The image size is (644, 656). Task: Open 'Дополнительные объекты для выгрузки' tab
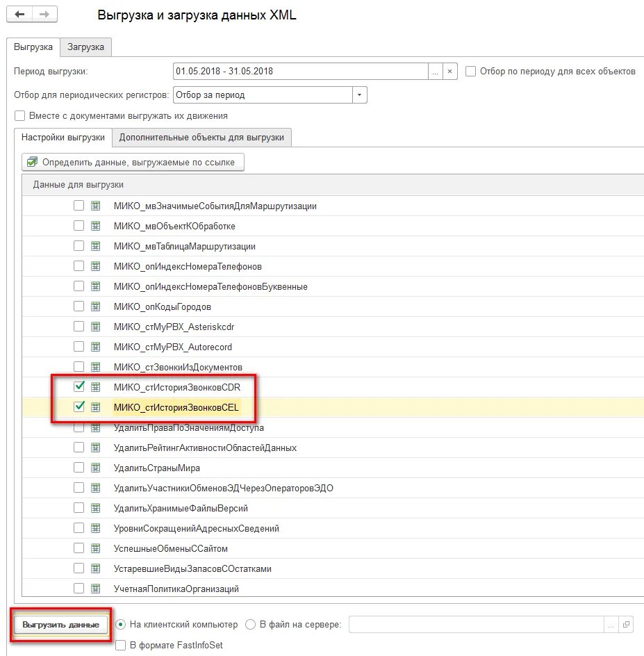(x=201, y=137)
